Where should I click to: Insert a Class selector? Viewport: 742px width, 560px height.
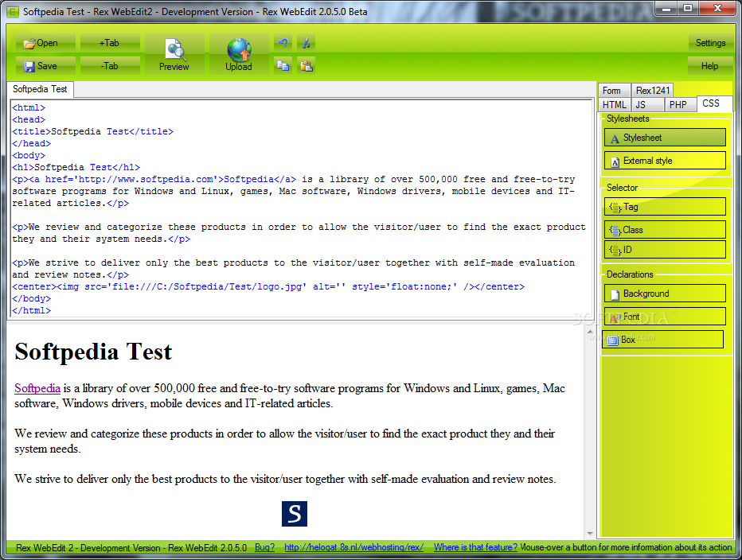click(x=665, y=230)
